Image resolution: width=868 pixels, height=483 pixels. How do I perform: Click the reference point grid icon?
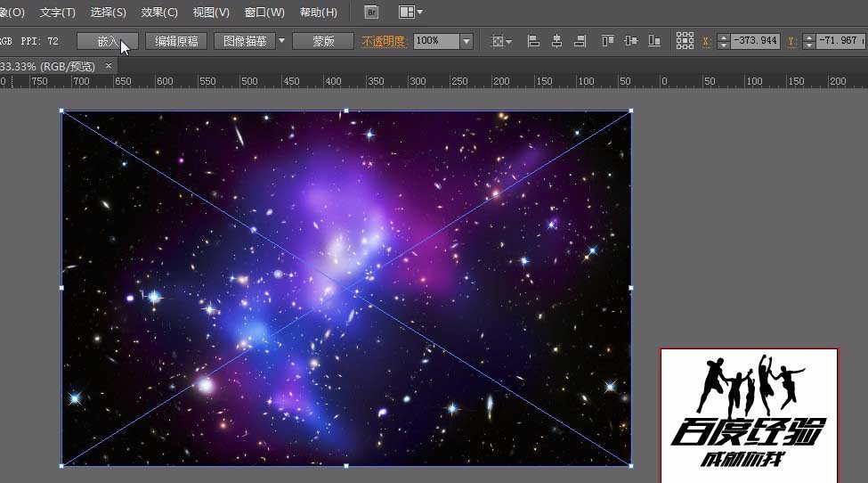pyautogui.click(x=685, y=41)
